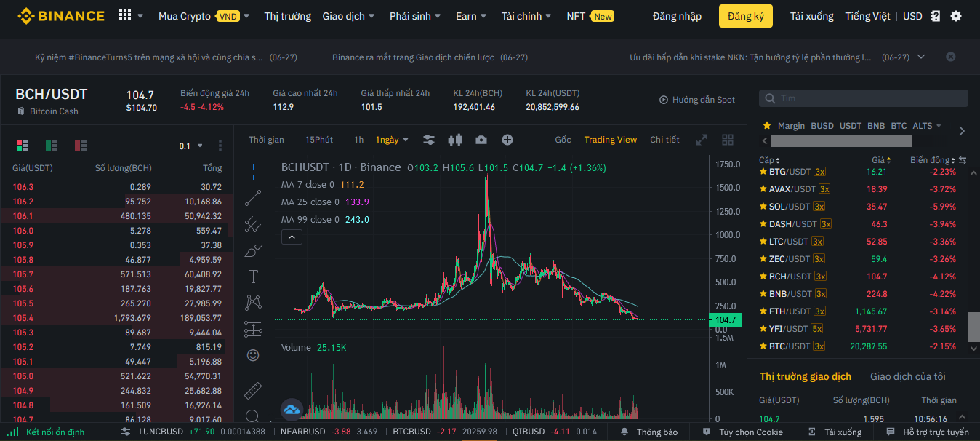Focus the Tìm pair search field
This screenshot has height=441, width=980.
(864, 98)
